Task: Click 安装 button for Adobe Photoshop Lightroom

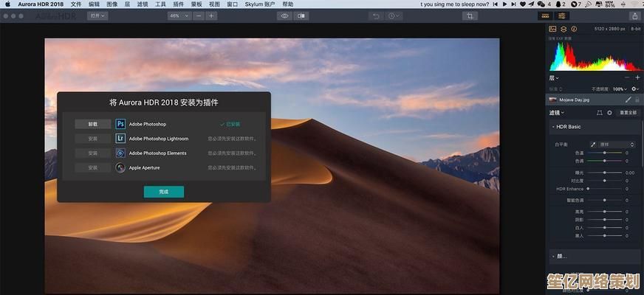Action: [x=93, y=139]
